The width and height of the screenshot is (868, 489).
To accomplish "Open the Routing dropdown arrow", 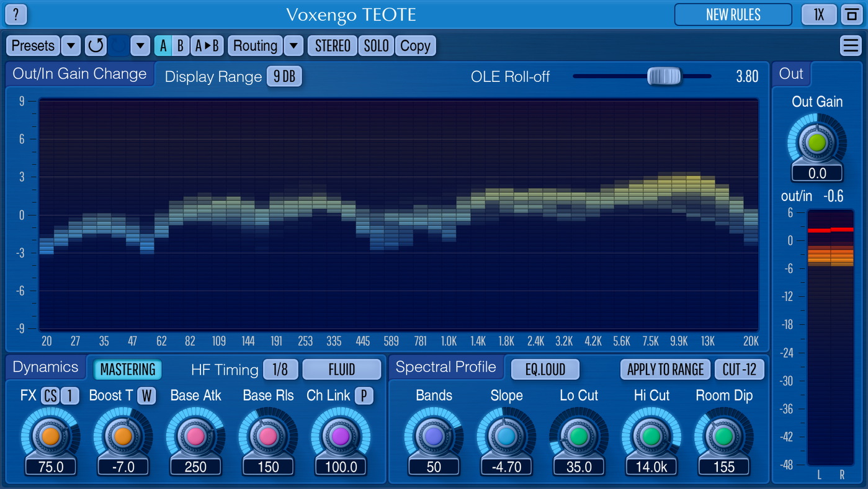I will (x=293, y=46).
